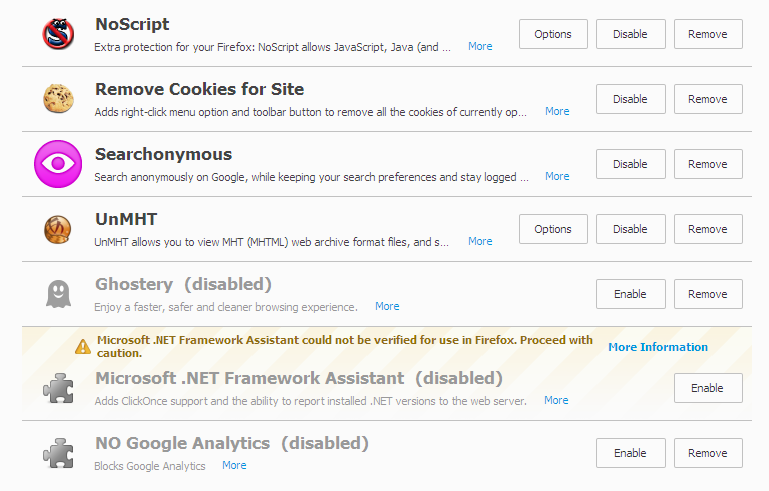Remove the NO Google Analytics extension
This screenshot has width=769, height=491.
pyautogui.click(x=707, y=453)
